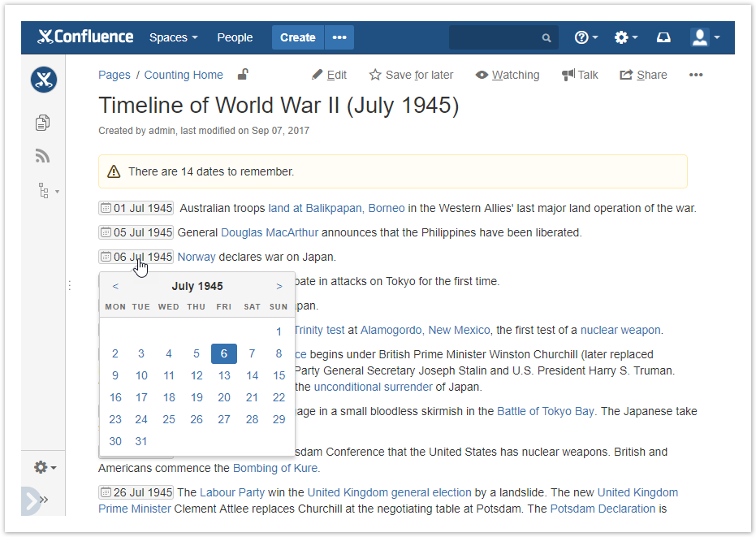Viewport: 756px width, 537px height.
Task: Open the administration gear menu in header
Action: click(x=626, y=37)
